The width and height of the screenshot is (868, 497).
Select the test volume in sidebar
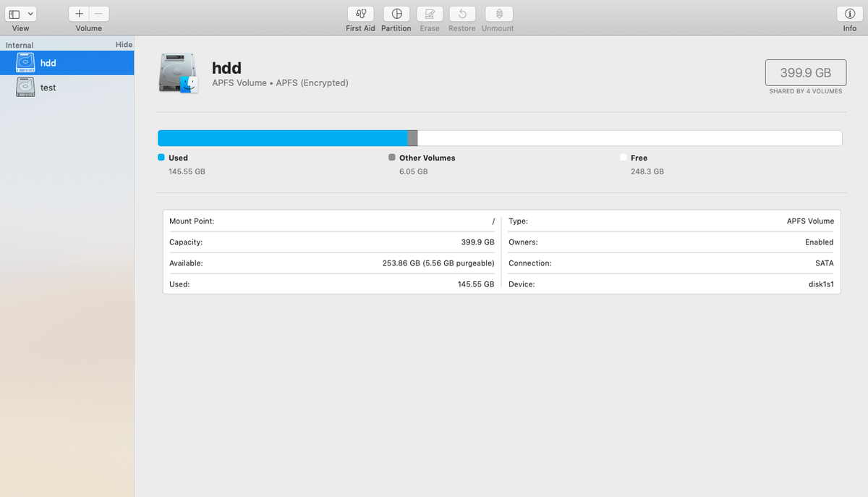point(48,87)
